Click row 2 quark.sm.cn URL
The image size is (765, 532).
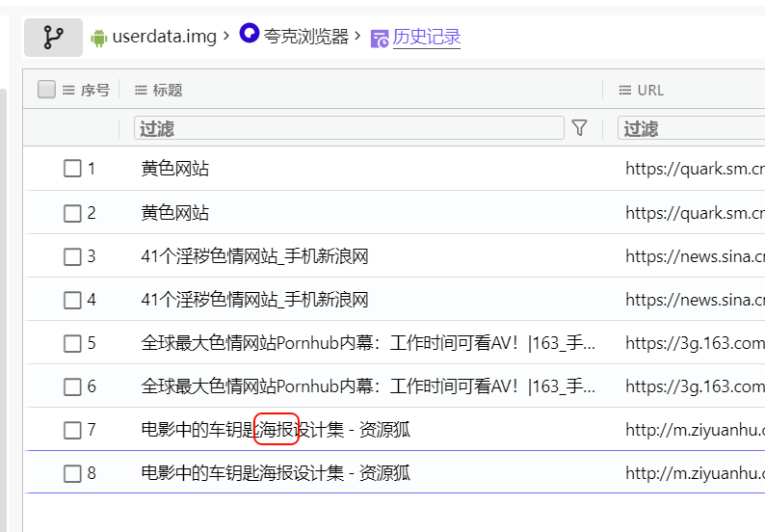pyautogui.click(x=696, y=213)
